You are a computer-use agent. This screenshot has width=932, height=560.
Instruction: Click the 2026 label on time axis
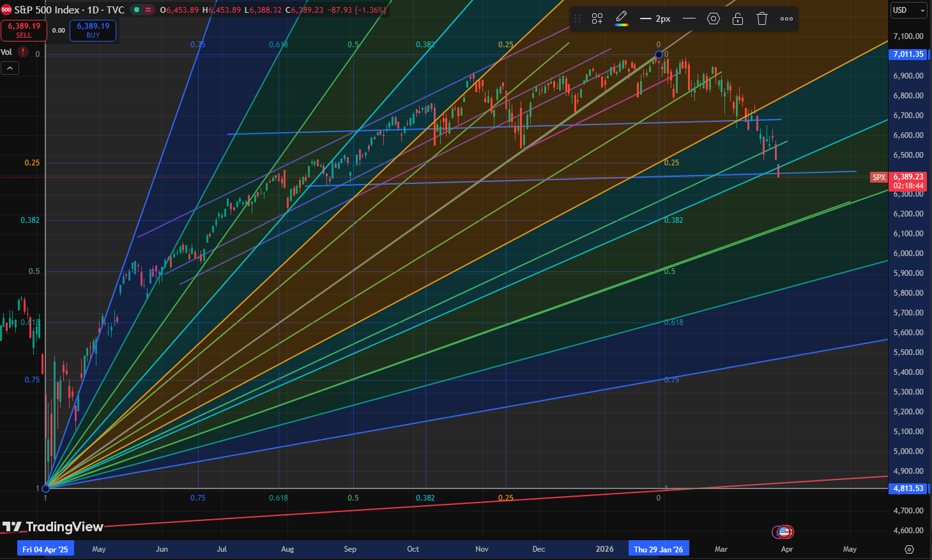coord(604,549)
